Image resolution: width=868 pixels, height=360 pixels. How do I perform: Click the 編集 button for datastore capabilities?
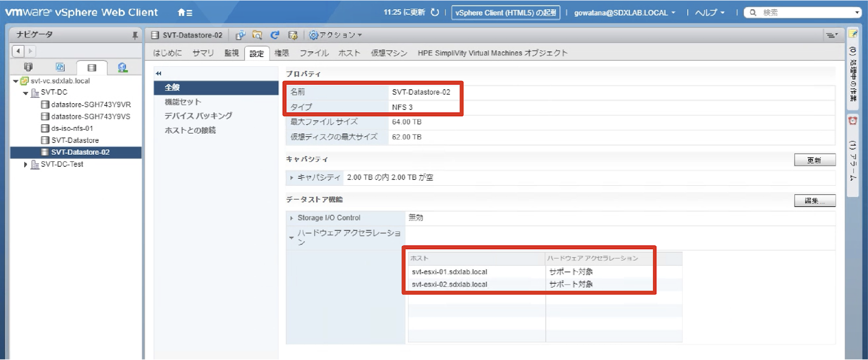[x=815, y=201]
